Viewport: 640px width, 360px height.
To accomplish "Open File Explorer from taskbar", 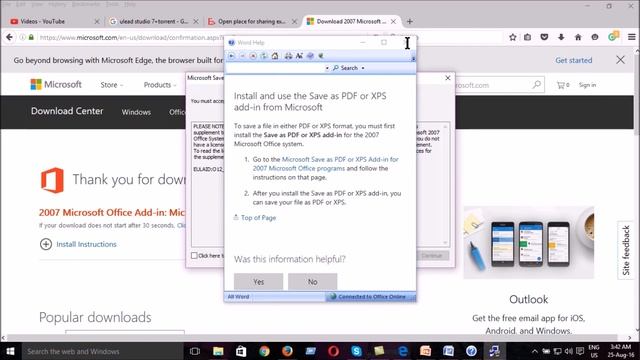I will (218, 351).
